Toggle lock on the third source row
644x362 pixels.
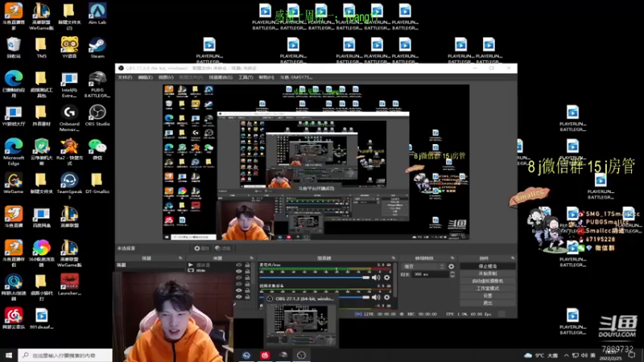247,278
